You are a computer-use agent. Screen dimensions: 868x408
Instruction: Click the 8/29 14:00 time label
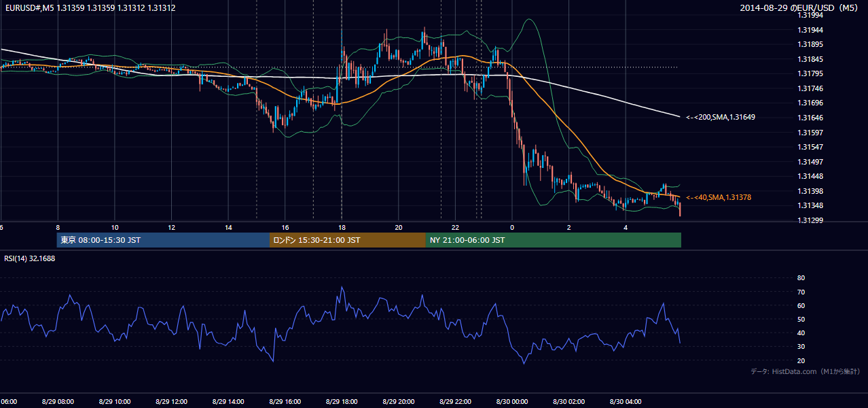click(228, 402)
